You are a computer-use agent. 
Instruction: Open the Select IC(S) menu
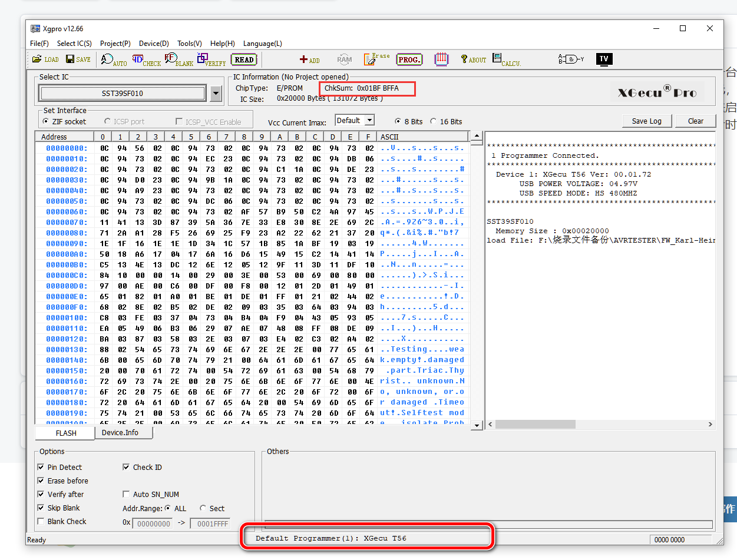74,44
